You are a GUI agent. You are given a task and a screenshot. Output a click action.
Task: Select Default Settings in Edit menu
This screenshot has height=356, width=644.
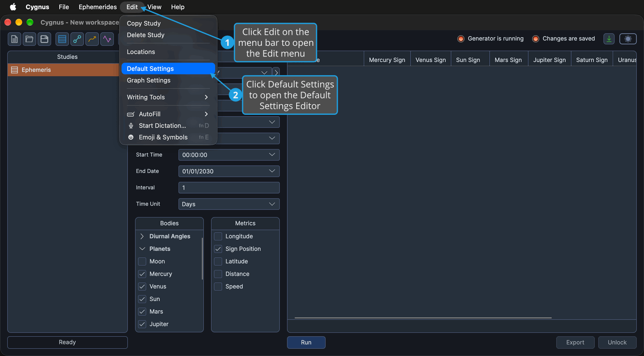(168, 68)
